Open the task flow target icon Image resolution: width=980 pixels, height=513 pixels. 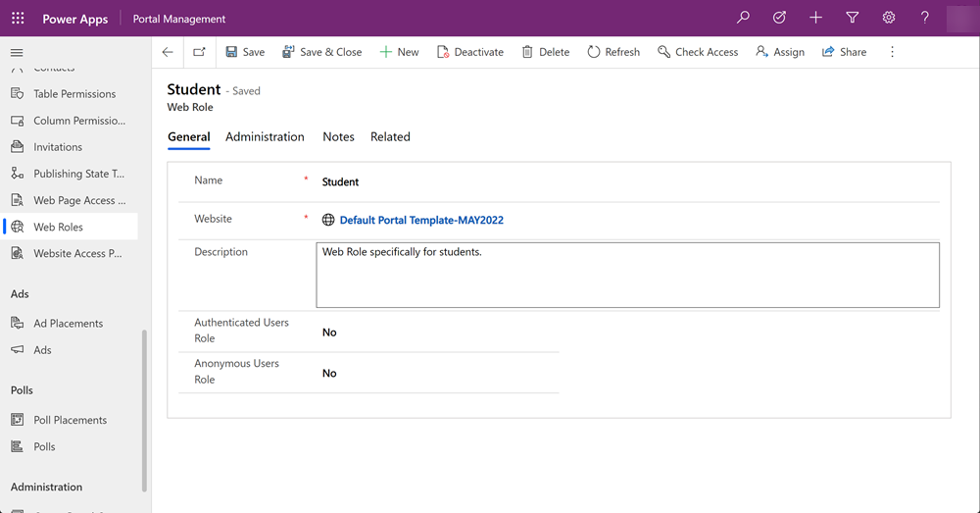click(779, 19)
